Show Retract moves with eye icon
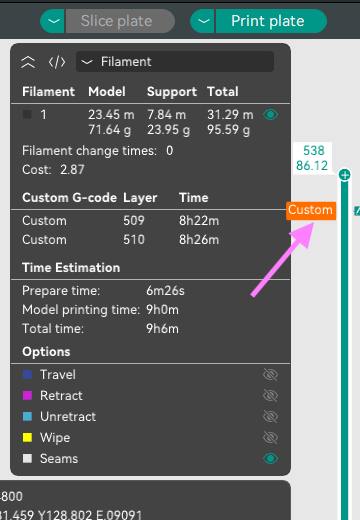360x520 pixels. tap(270, 396)
